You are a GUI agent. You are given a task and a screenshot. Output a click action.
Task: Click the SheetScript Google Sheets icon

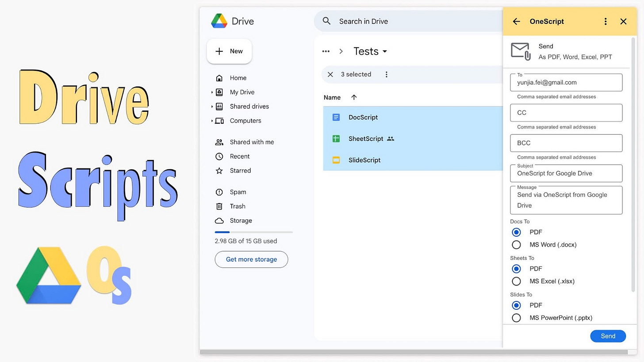click(336, 138)
